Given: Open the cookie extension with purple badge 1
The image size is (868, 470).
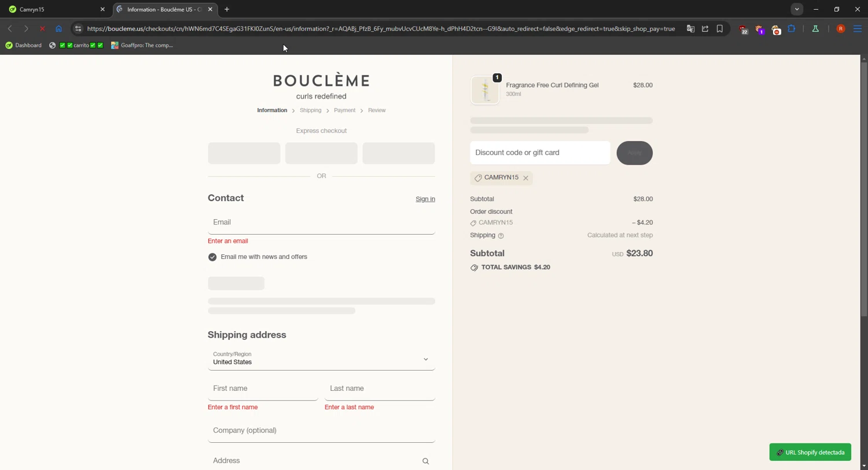Looking at the screenshot, I should (x=760, y=29).
